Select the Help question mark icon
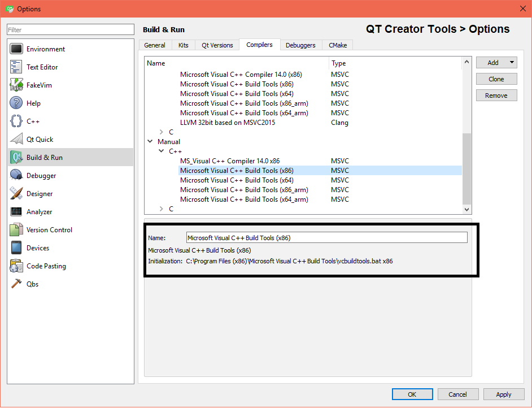Screen dimensions: 532x408 point(16,103)
